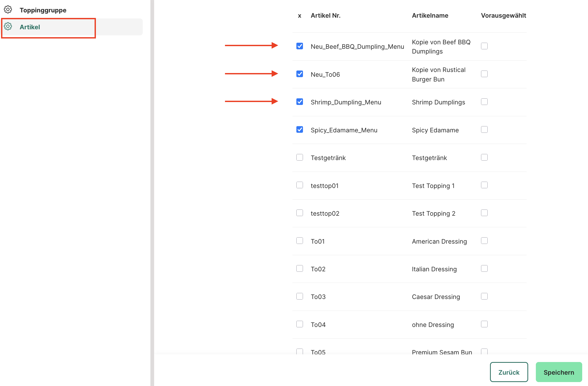The image size is (588, 386).
Task: Open the Toppinggruppe menu item
Action: [x=43, y=10]
